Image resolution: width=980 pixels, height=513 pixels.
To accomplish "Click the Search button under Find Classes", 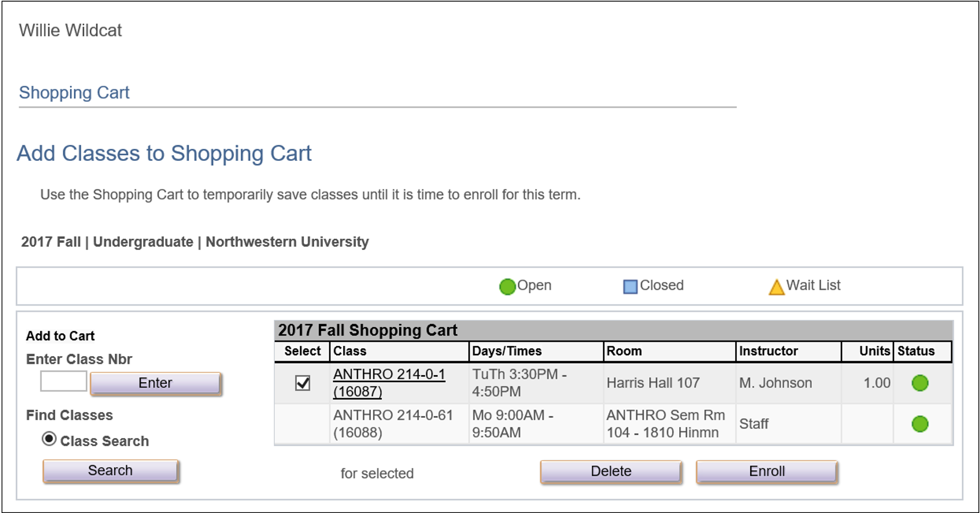I will click(110, 470).
